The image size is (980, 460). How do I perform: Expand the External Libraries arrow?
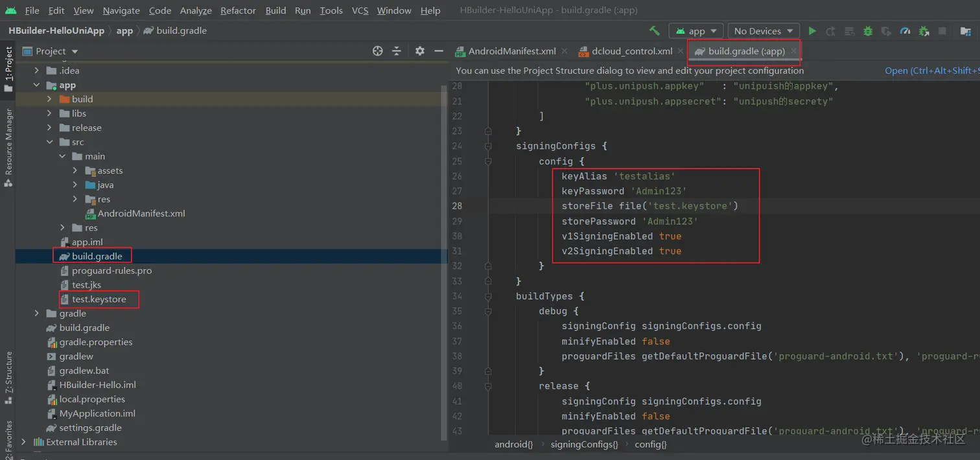coord(25,442)
